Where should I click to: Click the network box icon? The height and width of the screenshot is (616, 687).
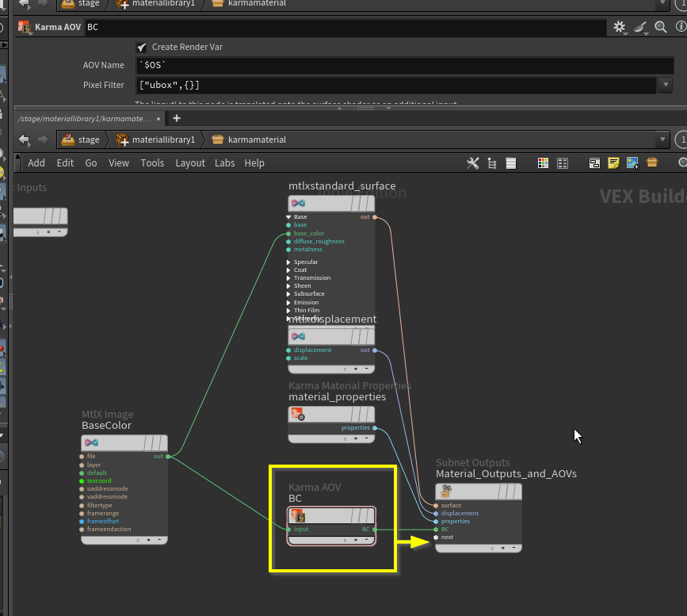pyautogui.click(x=594, y=163)
